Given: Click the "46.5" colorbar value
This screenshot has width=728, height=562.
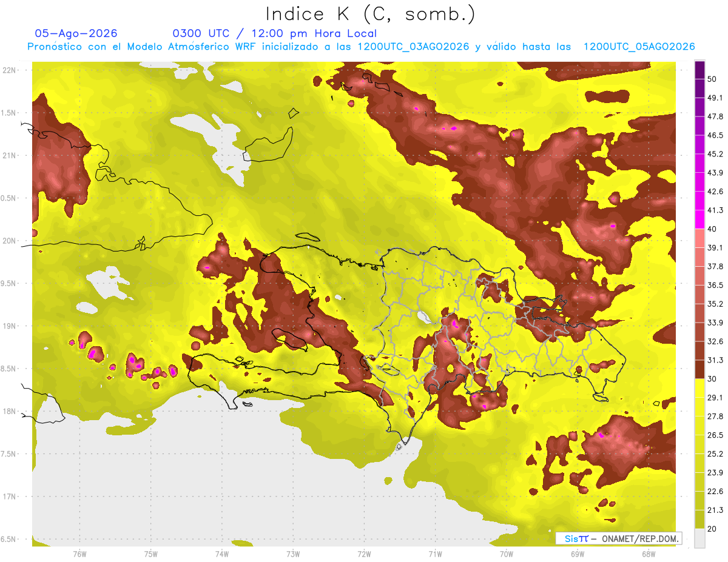Looking at the screenshot, I should pos(715,135).
